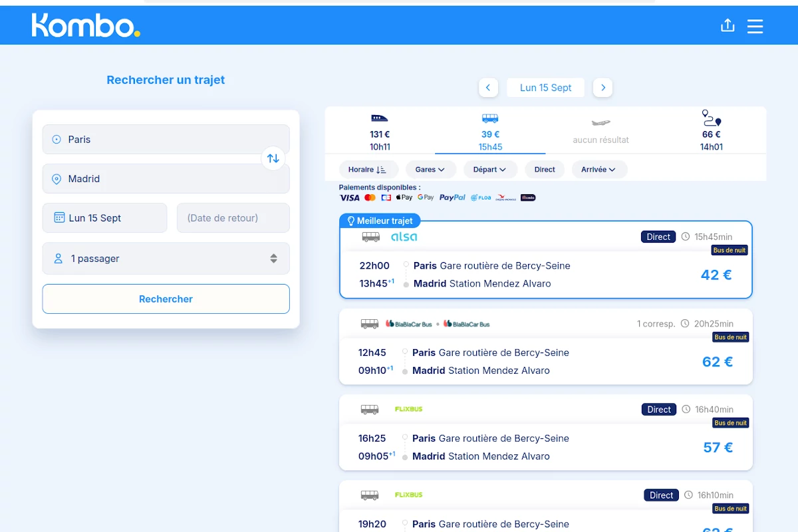The height and width of the screenshot is (532, 798).
Task: Click the passenger person icon
Action: [59, 258]
